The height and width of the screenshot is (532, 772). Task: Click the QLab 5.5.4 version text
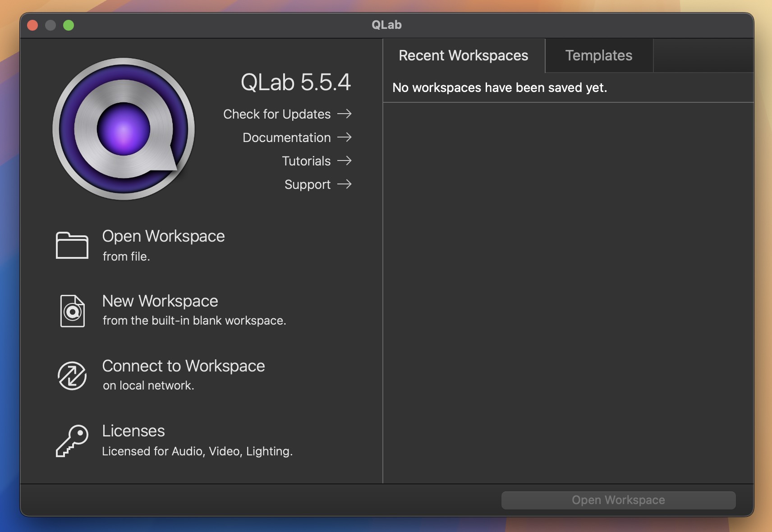pos(296,82)
